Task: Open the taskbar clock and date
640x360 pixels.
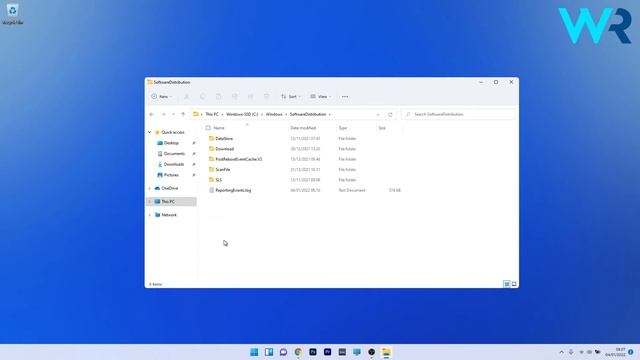Action: pos(616,352)
